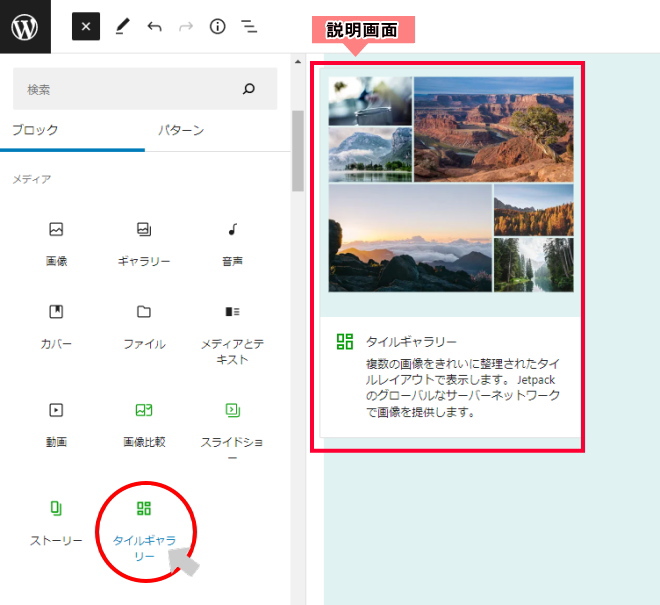This screenshot has width=660, height=605.
Task: Click the autumn trees preview image
Action: click(x=534, y=210)
